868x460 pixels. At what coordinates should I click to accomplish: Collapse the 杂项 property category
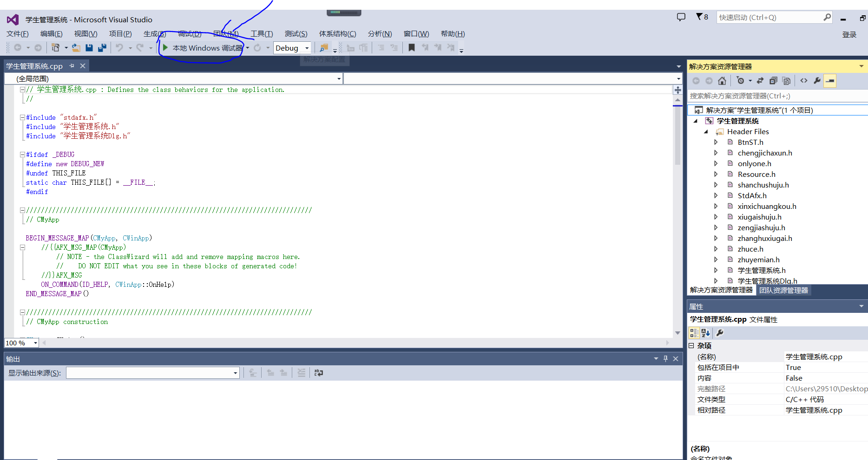(x=691, y=346)
